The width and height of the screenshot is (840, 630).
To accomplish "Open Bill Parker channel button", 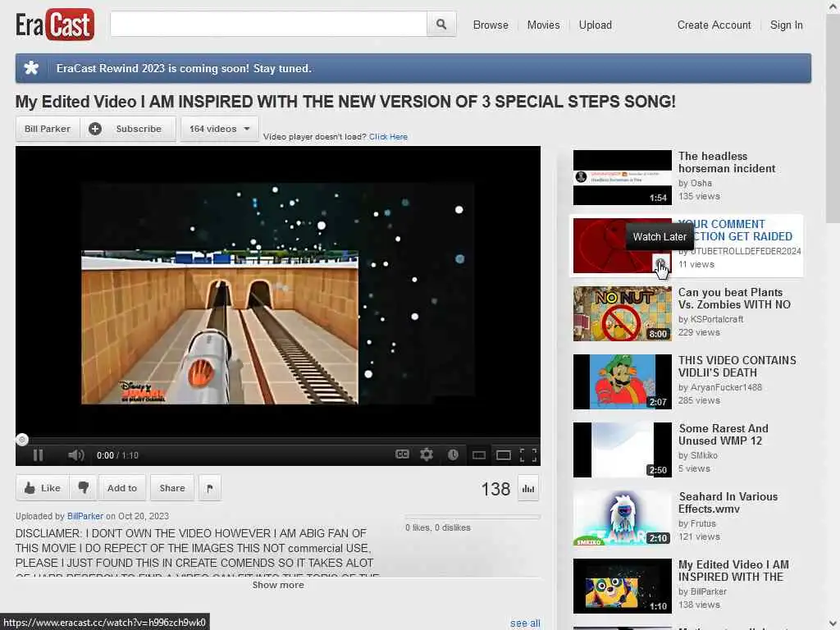I will [x=47, y=129].
